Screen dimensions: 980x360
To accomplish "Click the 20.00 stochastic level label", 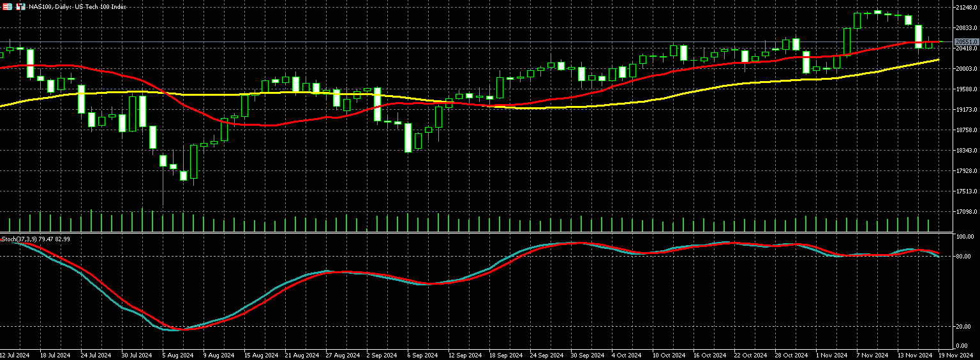I will pos(963,327).
